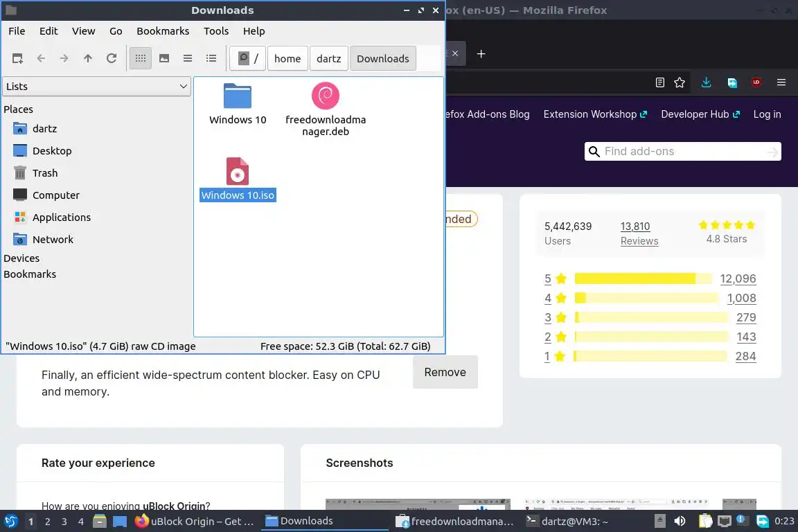Open Extension Workshop link

point(595,114)
